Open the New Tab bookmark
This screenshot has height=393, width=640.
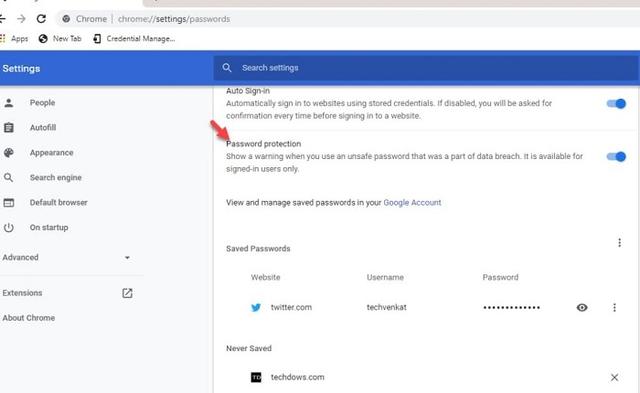coord(60,38)
